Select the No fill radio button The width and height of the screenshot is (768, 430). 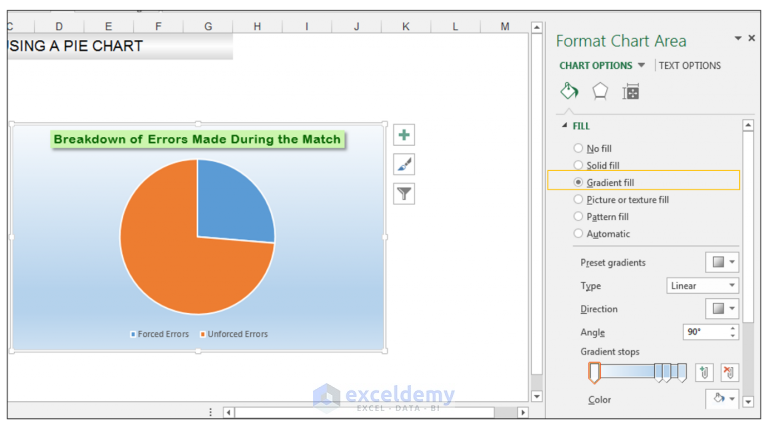pos(578,148)
